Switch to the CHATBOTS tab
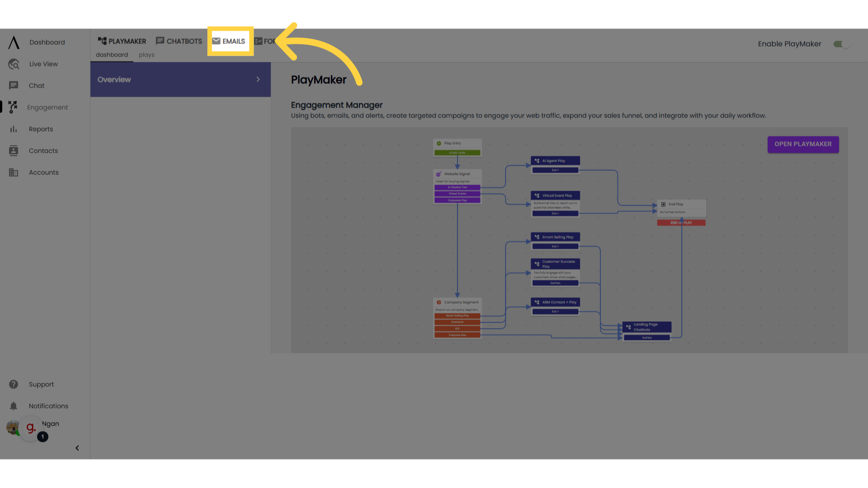Image resolution: width=868 pixels, height=488 pixels. point(179,41)
